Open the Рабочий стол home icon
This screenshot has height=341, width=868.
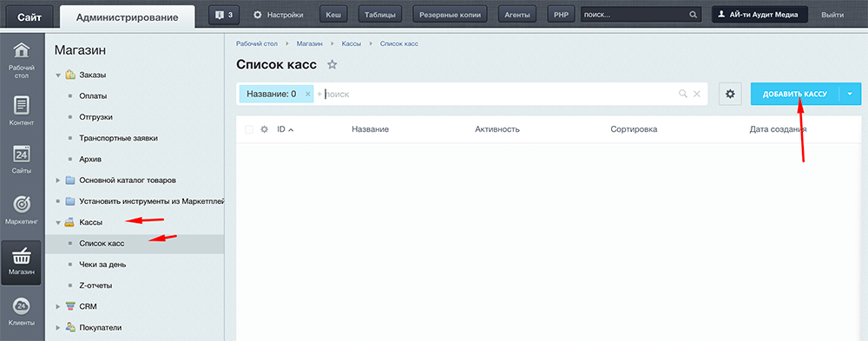click(x=22, y=51)
